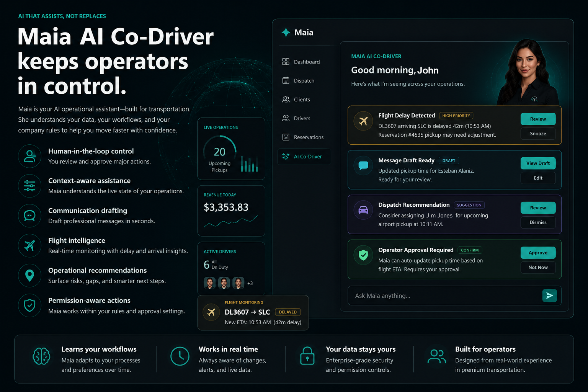Click the second active driver avatar
Viewport: 588px width, 392px height.
click(224, 283)
